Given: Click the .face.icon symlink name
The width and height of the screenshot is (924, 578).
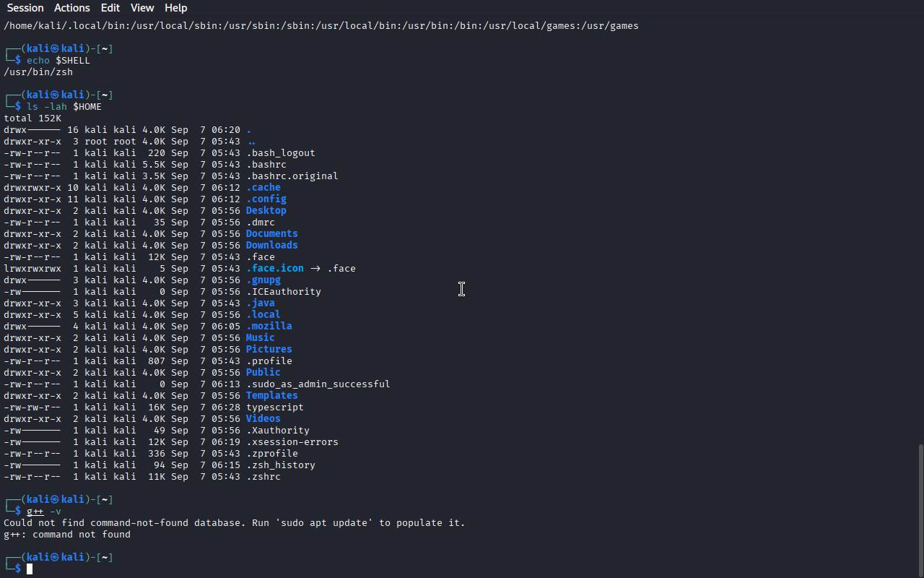Looking at the screenshot, I should 275,269.
